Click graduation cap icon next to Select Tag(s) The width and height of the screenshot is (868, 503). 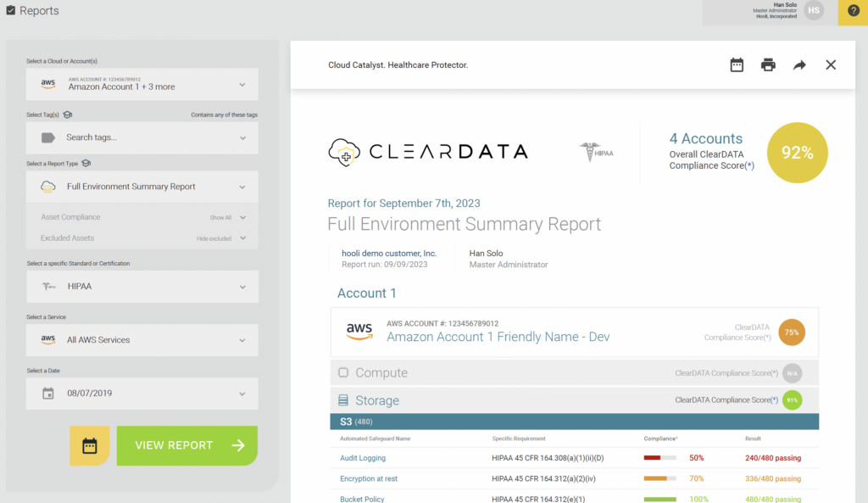68,115
